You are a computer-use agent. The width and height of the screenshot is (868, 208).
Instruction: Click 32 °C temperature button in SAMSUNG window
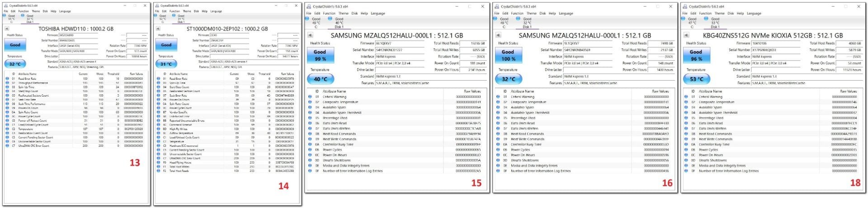[508, 79]
